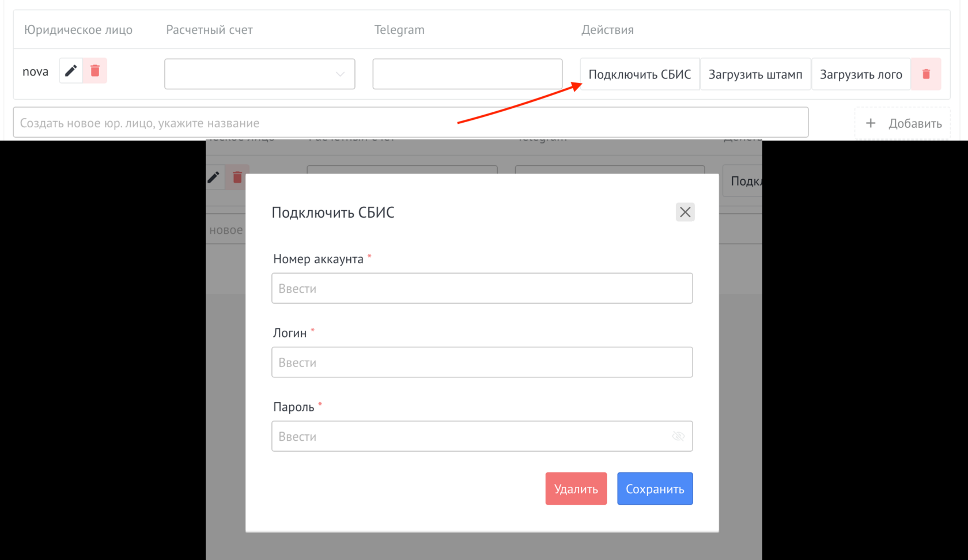The height and width of the screenshot is (560, 968).
Task: Open the Расчетный счет dropdown in nova row
Action: [259, 74]
